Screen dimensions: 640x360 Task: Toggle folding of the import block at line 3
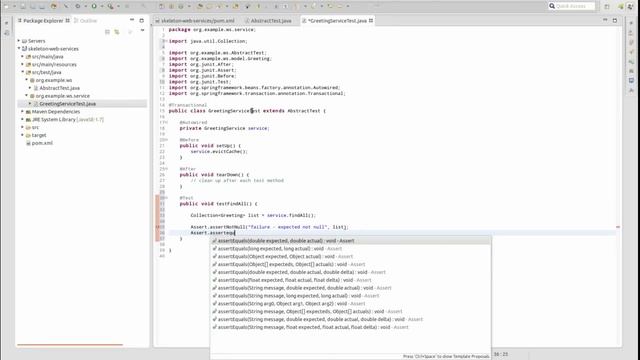tap(166, 41)
